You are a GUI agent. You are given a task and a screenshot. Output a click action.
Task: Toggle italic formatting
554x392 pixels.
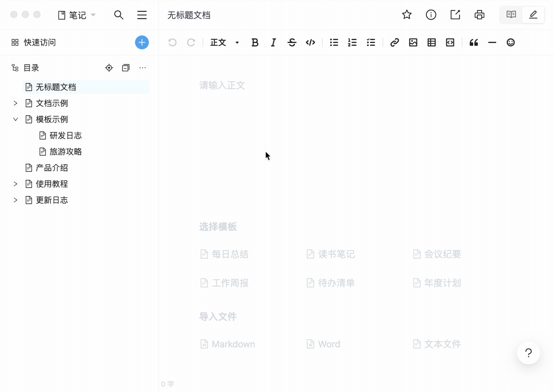click(273, 42)
